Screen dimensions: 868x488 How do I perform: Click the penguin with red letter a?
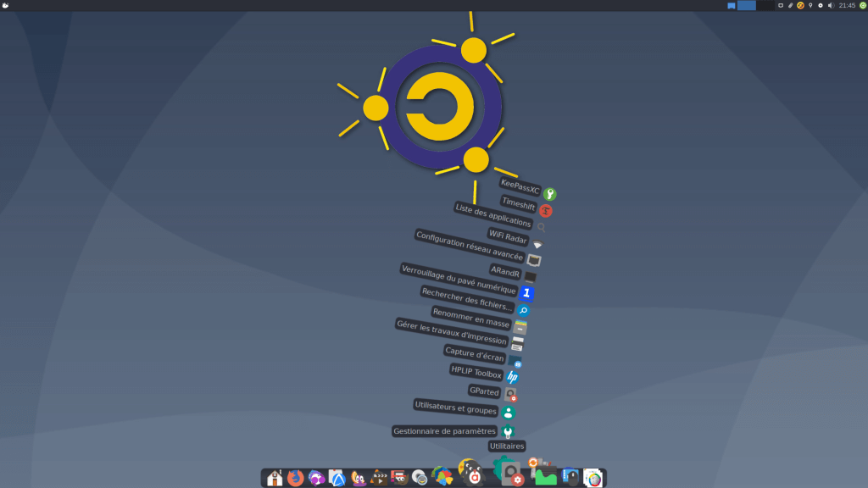471,473
